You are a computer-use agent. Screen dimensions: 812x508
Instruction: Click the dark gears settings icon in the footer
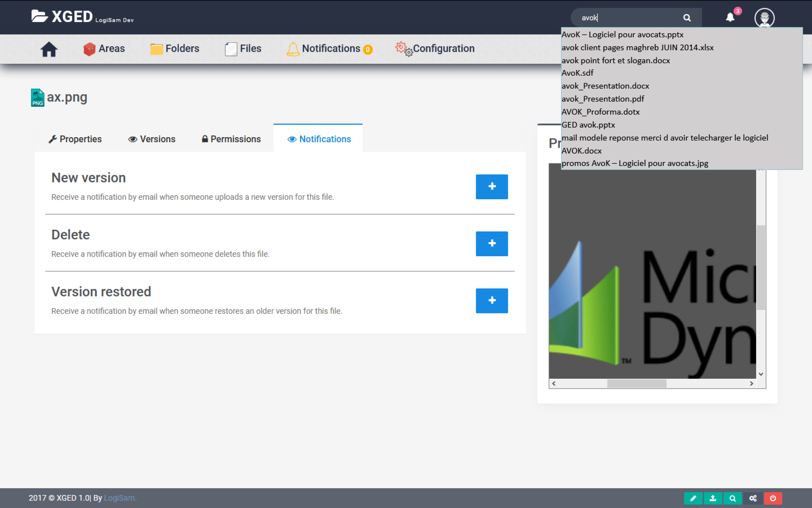(753, 498)
